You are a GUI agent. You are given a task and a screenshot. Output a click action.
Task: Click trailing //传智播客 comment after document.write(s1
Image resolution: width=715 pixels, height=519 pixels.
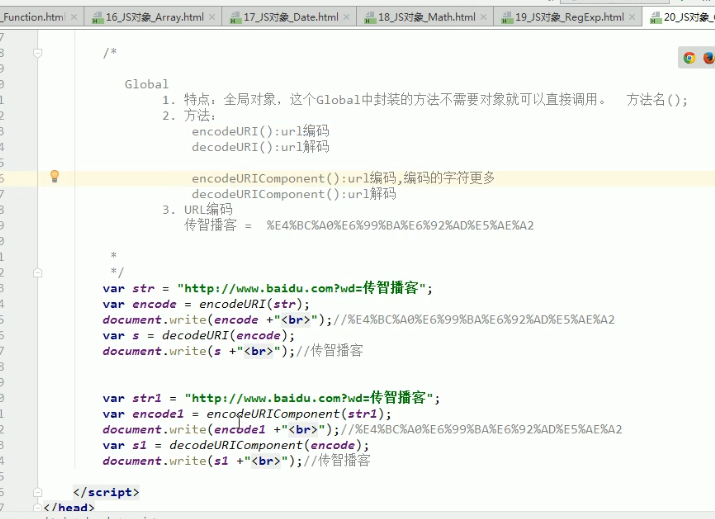pos(337,461)
